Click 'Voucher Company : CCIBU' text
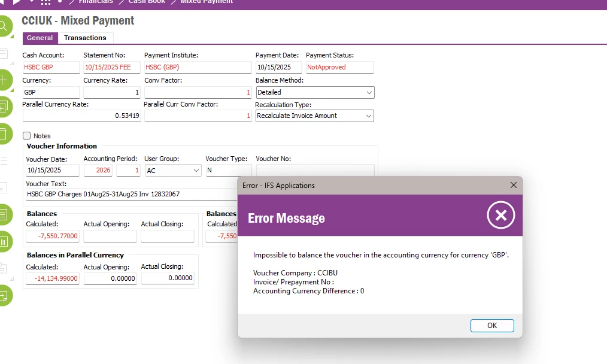 pos(295,273)
